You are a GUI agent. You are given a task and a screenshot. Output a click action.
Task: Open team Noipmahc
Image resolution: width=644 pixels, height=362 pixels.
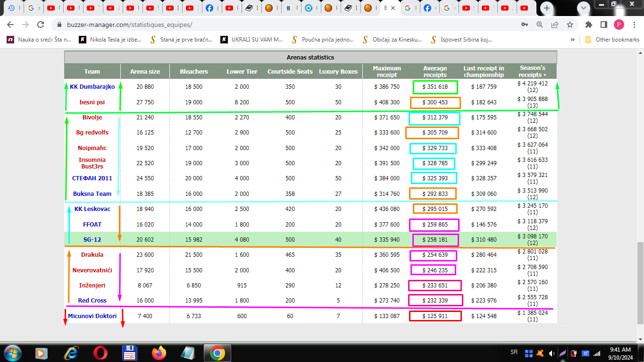click(92, 148)
